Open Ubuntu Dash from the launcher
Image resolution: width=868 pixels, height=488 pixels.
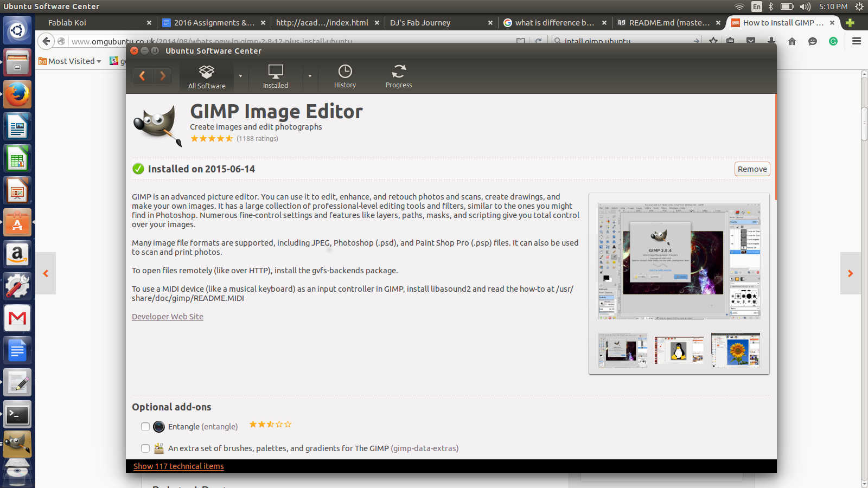pos(17,30)
